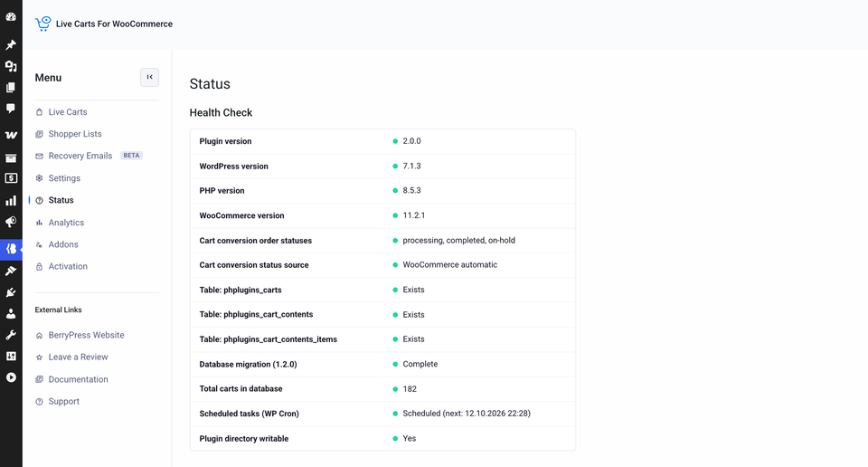The height and width of the screenshot is (467, 868).
Task: Open Live Carts menu item
Action: tap(68, 112)
